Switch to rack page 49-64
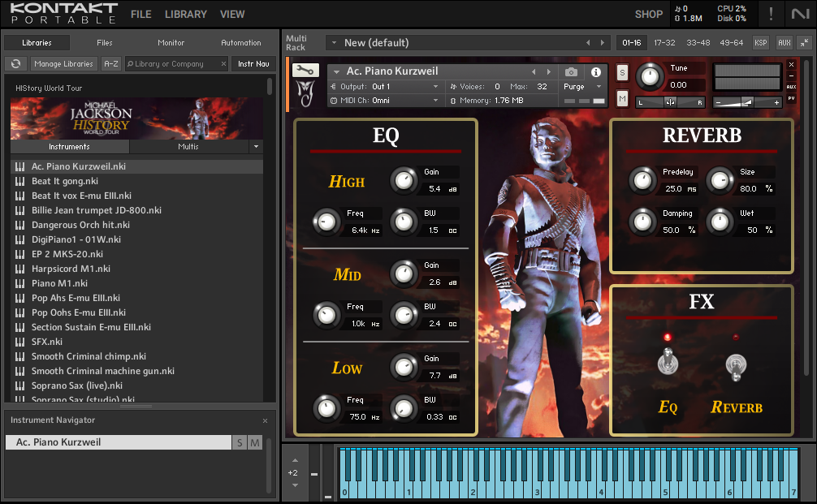 click(x=732, y=43)
